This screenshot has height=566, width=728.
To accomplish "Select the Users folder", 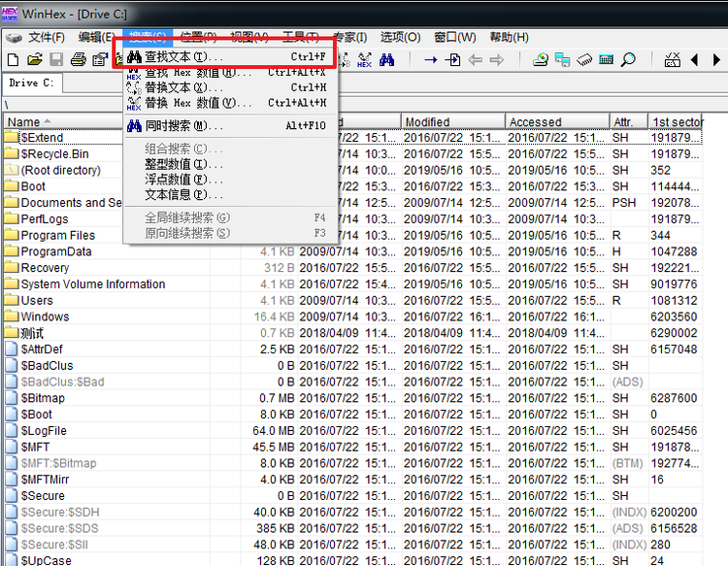I will pos(37,300).
